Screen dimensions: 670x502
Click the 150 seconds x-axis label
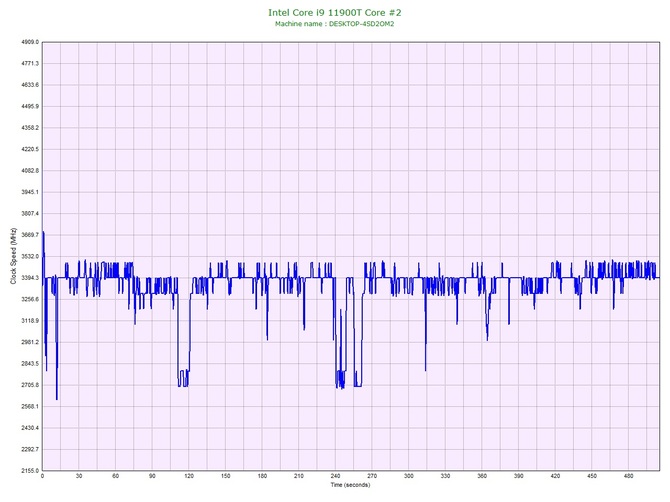click(x=226, y=476)
